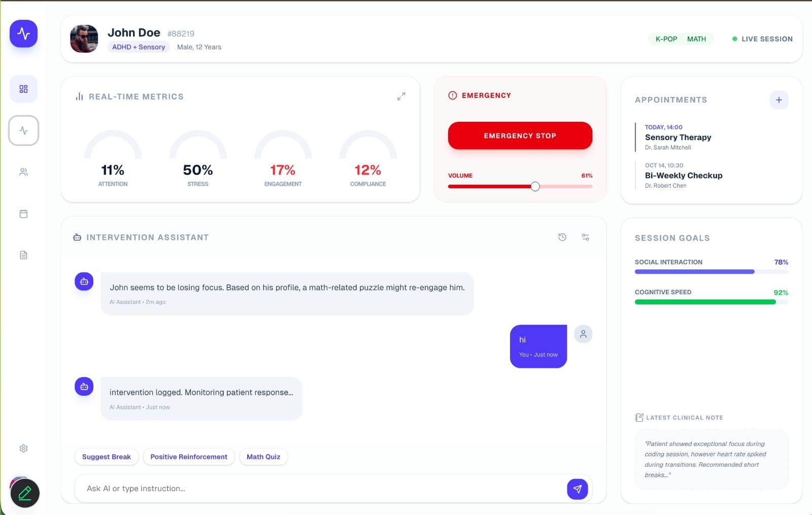Image resolution: width=812 pixels, height=515 pixels.
Task: Open the settings gear in the sidebar
Action: 23,448
